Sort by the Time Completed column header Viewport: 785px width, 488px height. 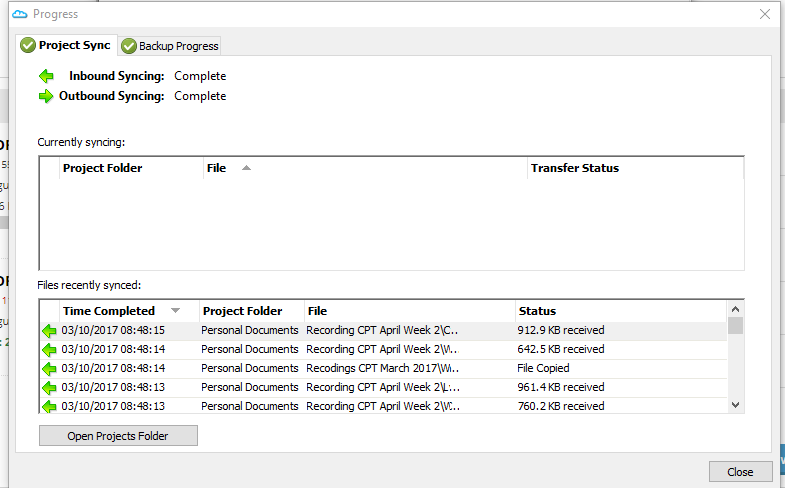tap(108, 311)
